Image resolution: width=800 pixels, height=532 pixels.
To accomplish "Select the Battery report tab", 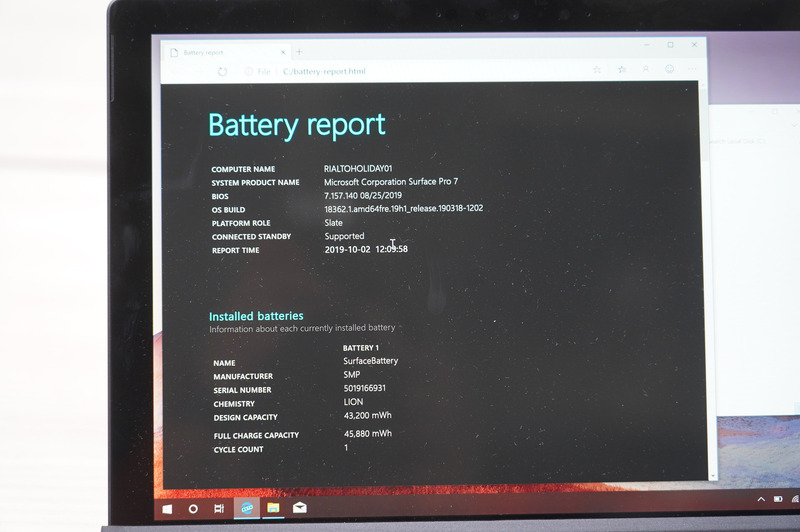I will (x=228, y=53).
